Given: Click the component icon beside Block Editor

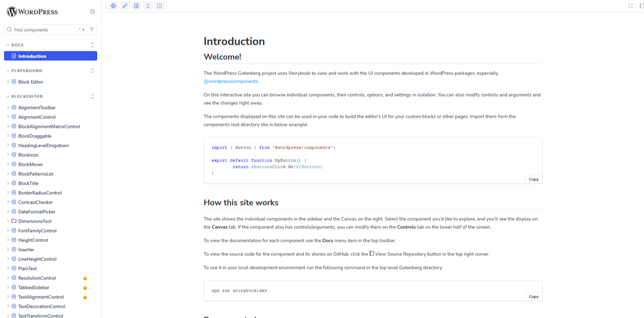Looking at the screenshot, I should pyautogui.click(x=14, y=82).
